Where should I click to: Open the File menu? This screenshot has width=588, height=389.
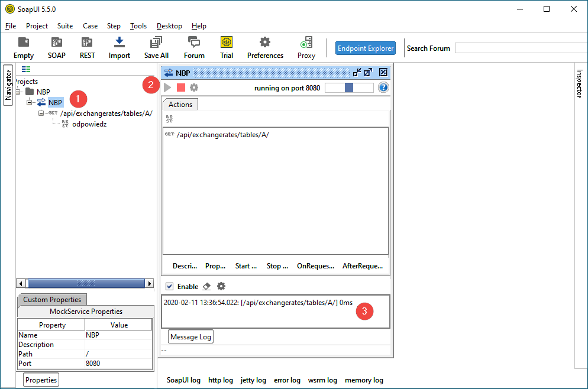11,26
